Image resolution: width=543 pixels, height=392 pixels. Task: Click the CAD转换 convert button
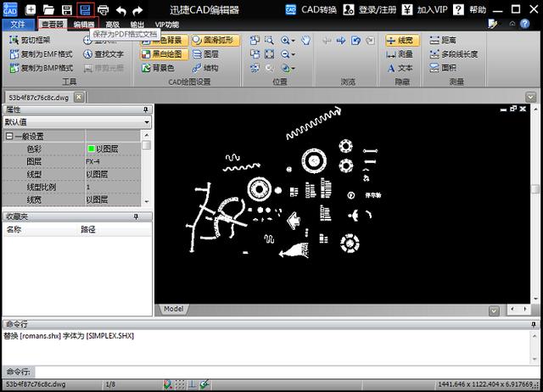tap(311, 9)
